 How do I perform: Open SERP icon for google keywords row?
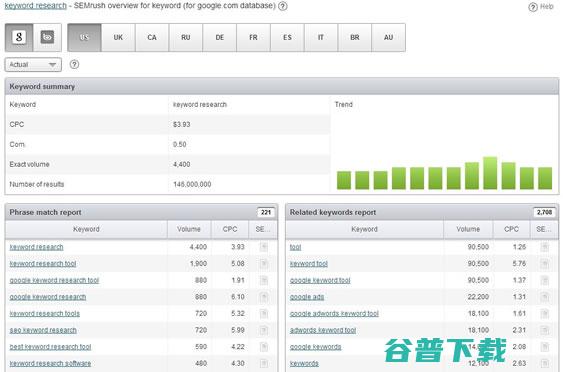(x=544, y=347)
